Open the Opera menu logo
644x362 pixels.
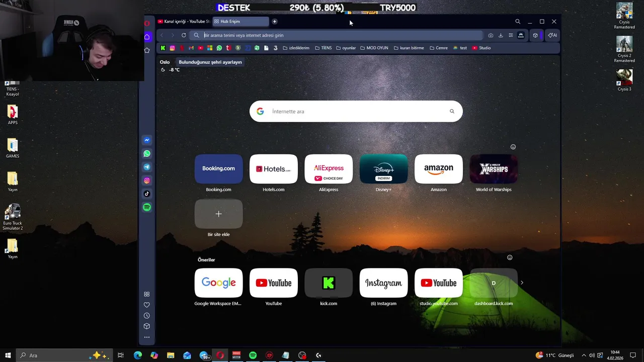tap(147, 23)
